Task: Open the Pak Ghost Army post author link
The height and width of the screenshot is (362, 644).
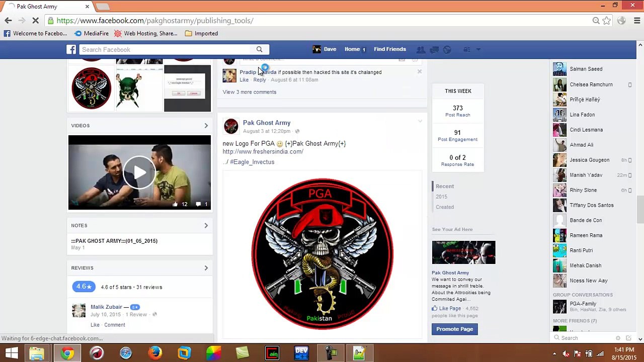Action: [267, 123]
